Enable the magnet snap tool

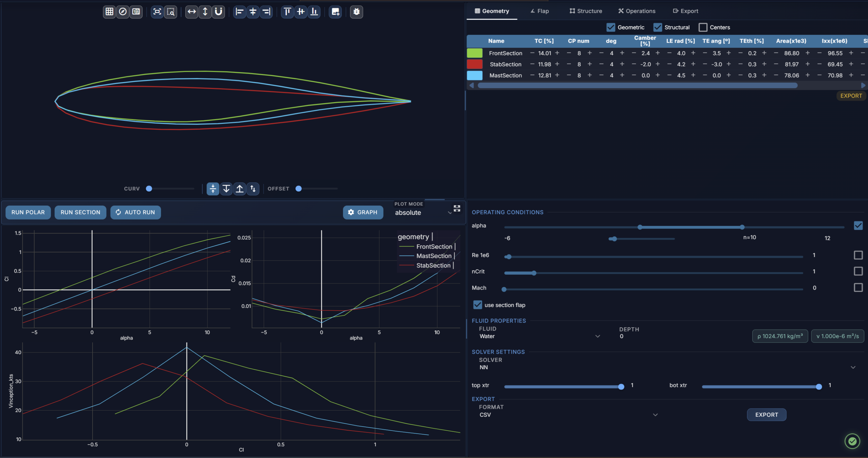coord(219,12)
